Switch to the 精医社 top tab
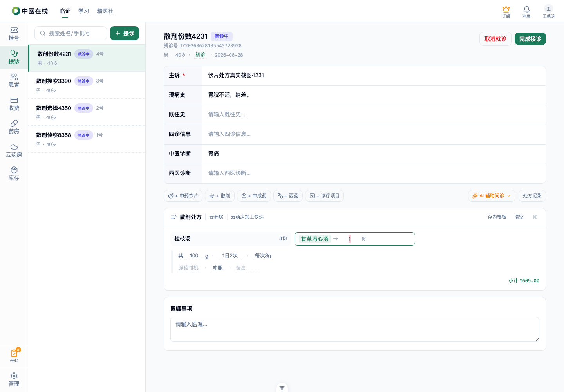564x392 pixels. 105,11
